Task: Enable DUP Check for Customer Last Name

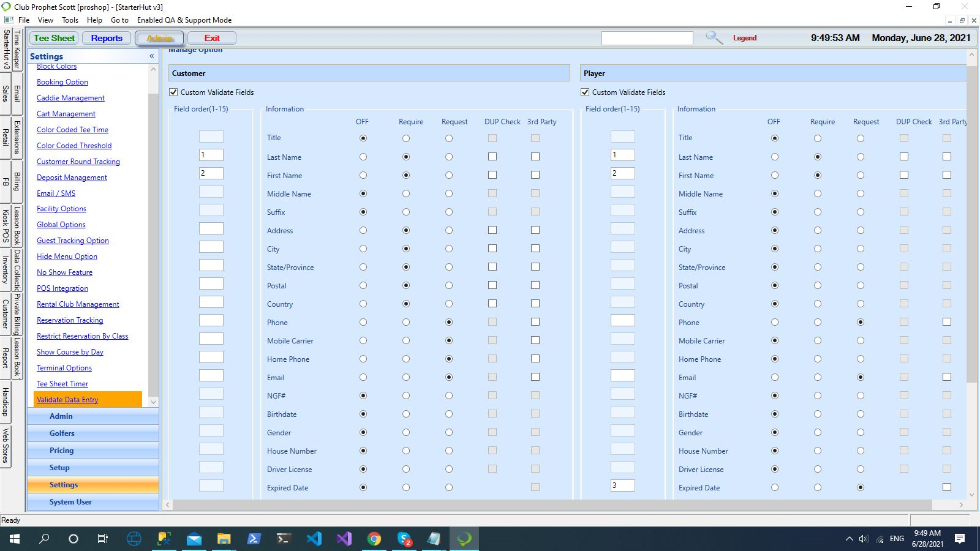Action: [492, 157]
